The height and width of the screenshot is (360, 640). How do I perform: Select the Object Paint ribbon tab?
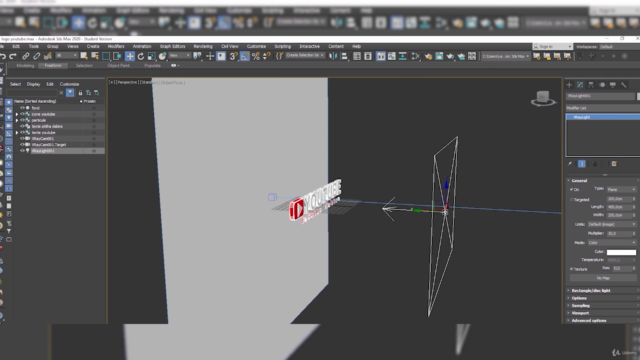pyautogui.click(x=118, y=65)
